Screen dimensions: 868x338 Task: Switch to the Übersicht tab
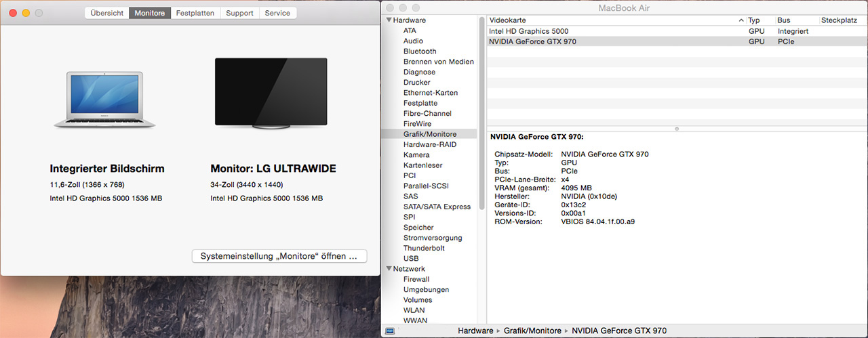click(107, 13)
